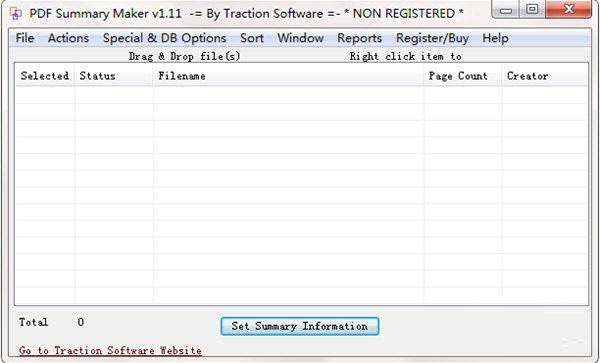
Task: Click the PDF Summary Maker title bar icon
Action: pos(16,13)
